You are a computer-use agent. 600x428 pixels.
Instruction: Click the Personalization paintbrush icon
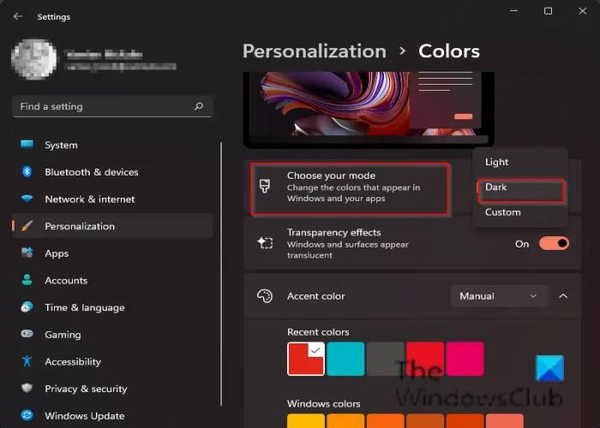click(27, 226)
